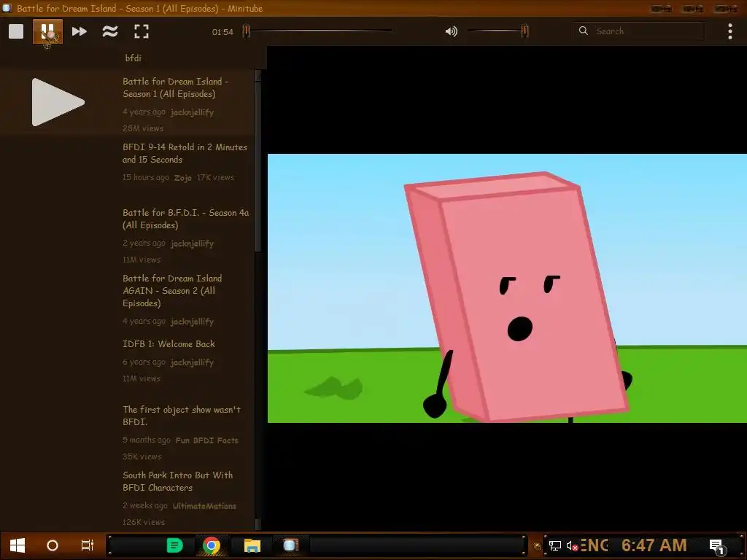Open the green notes app on taskbar
This screenshot has width=747, height=560.
click(175, 545)
